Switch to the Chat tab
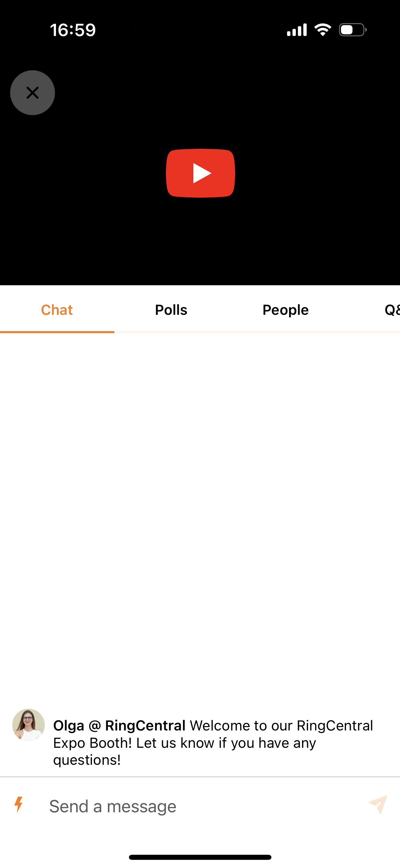This screenshot has width=400, height=868. (57, 310)
